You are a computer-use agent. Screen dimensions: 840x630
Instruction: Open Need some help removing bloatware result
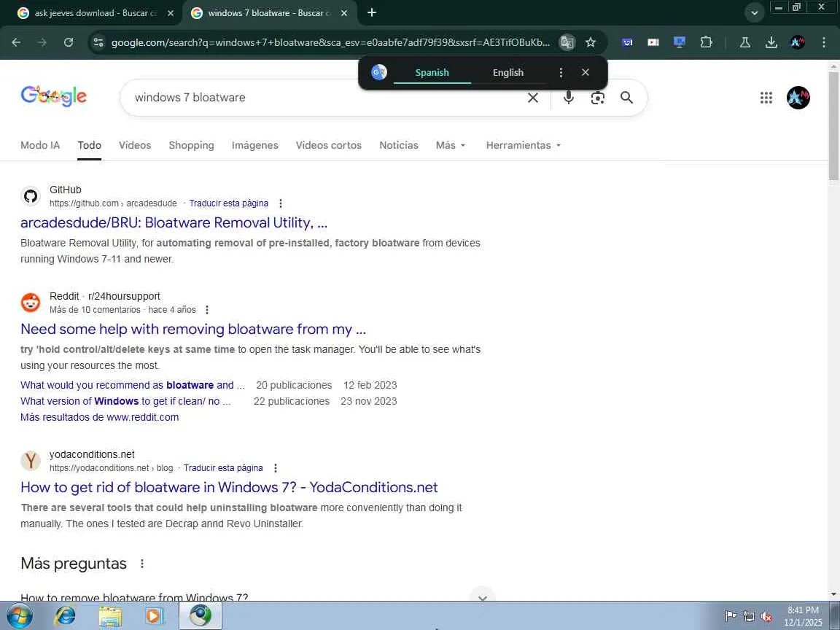(x=192, y=329)
